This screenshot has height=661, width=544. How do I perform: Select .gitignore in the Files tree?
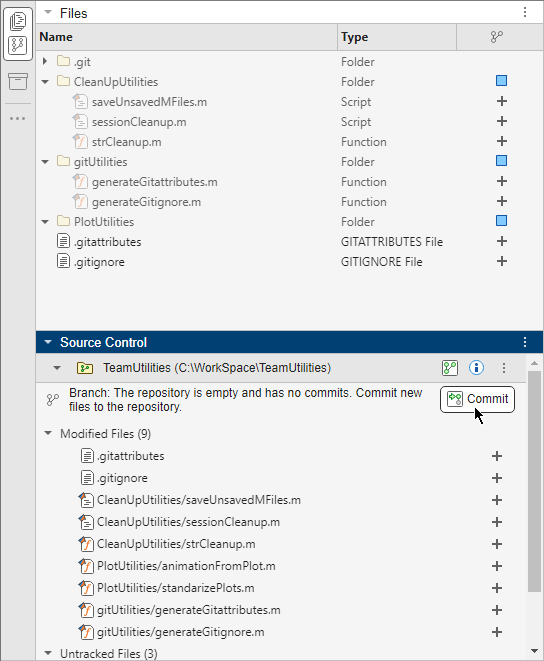[x=99, y=262]
